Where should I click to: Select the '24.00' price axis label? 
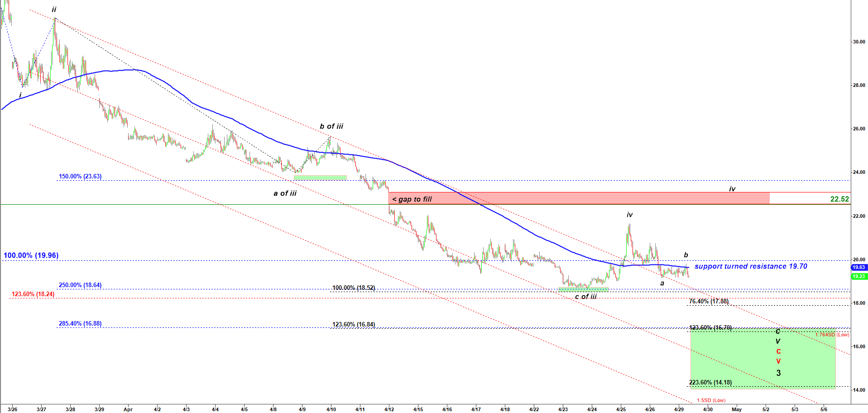tap(858, 172)
